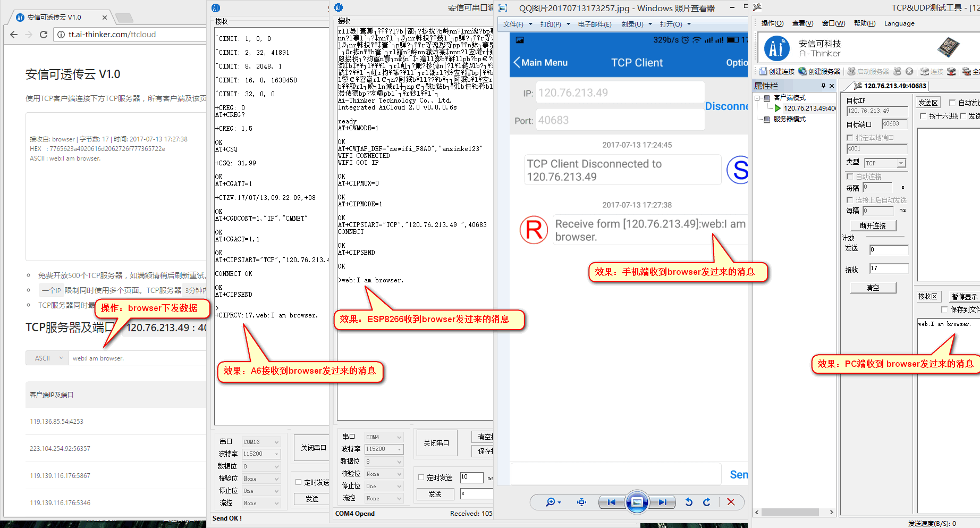Toggle the 指定本地端口 checkbox
This screenshot has height=528, width=980.
(x=850, y=138)
